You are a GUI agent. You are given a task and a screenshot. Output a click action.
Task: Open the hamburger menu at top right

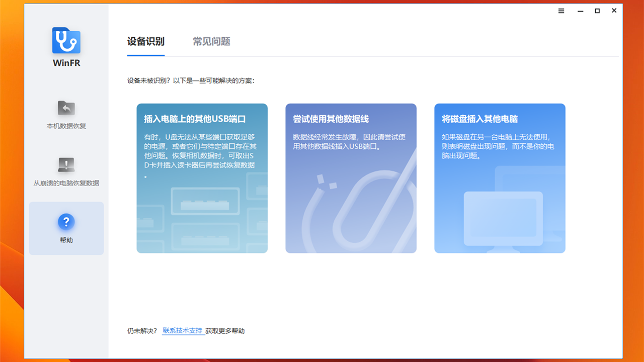coord(561,11)
